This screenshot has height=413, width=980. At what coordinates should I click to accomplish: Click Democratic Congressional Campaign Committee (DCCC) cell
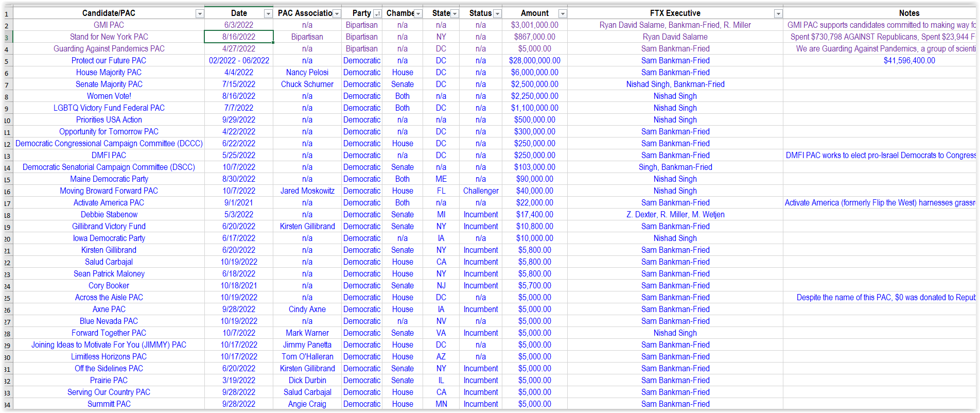pyautogui.click(x=109, y=144)
